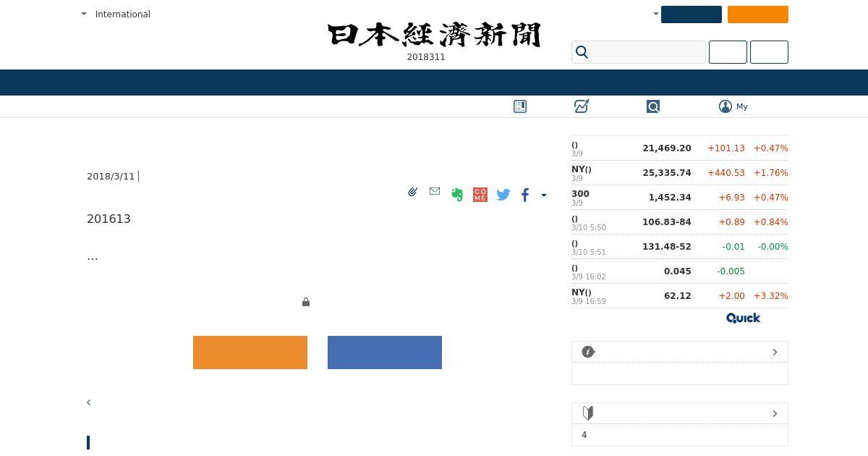Click the red COME share icon

pos(480,195)
